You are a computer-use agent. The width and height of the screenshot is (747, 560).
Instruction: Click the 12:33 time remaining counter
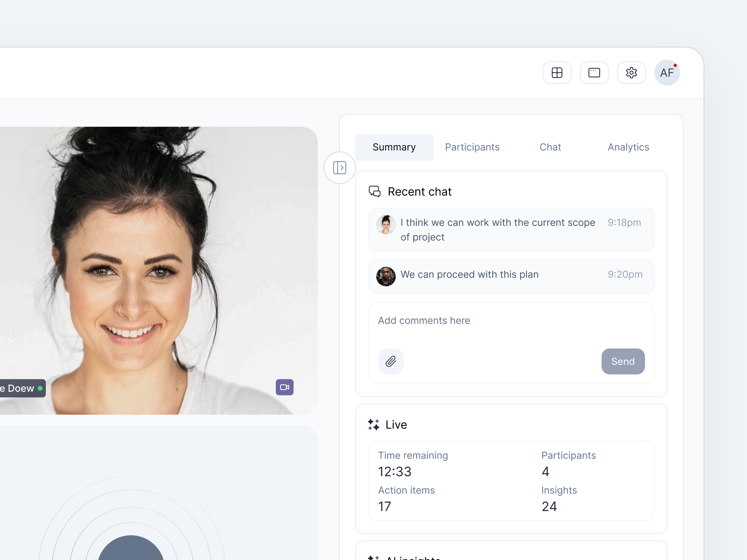(x=394, y=472)
